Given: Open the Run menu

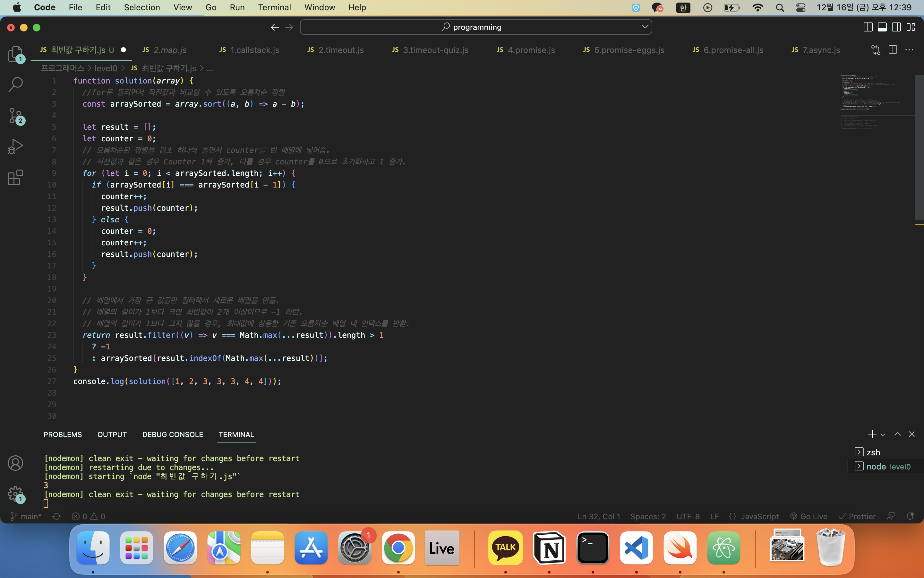Looking at the screenshot, I should coord(237,7).
